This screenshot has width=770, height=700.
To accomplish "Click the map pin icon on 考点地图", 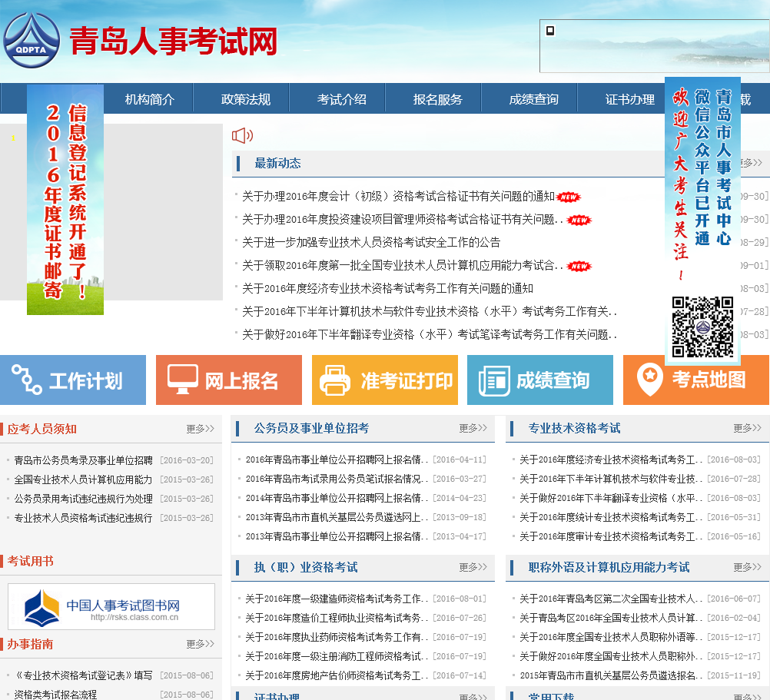I will coord(650,380).
